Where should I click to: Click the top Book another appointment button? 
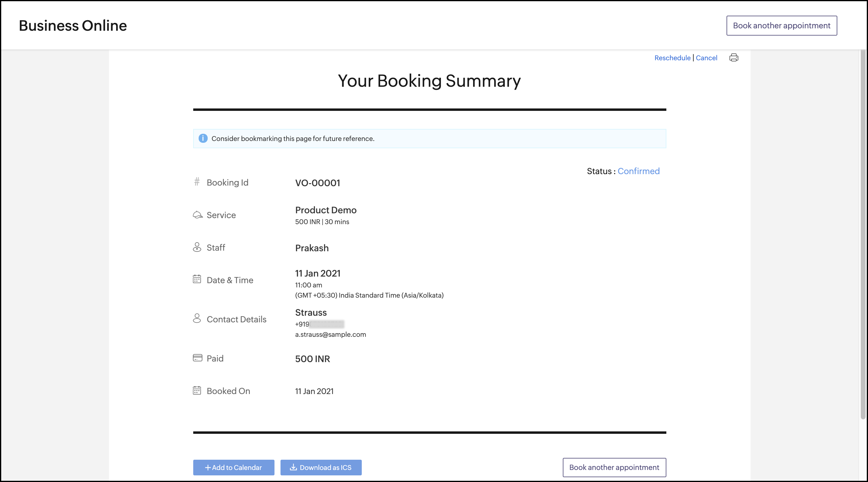click(781, 26)
